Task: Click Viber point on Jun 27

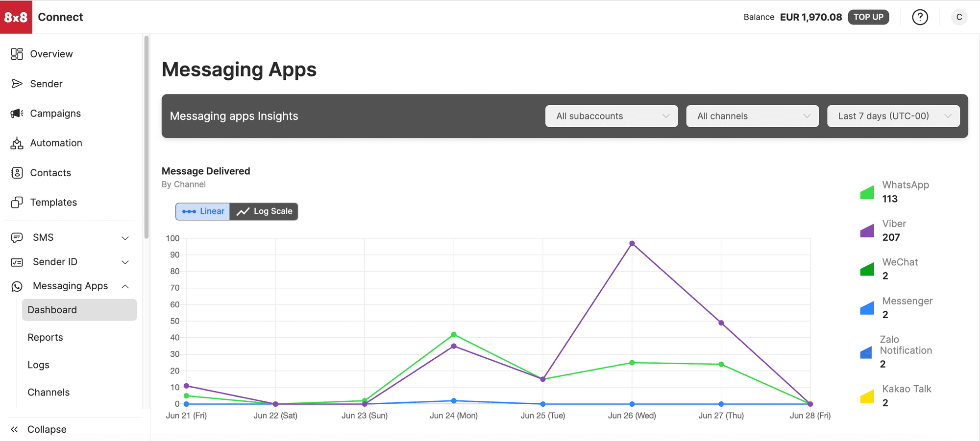Action: [x=721, y=323]
